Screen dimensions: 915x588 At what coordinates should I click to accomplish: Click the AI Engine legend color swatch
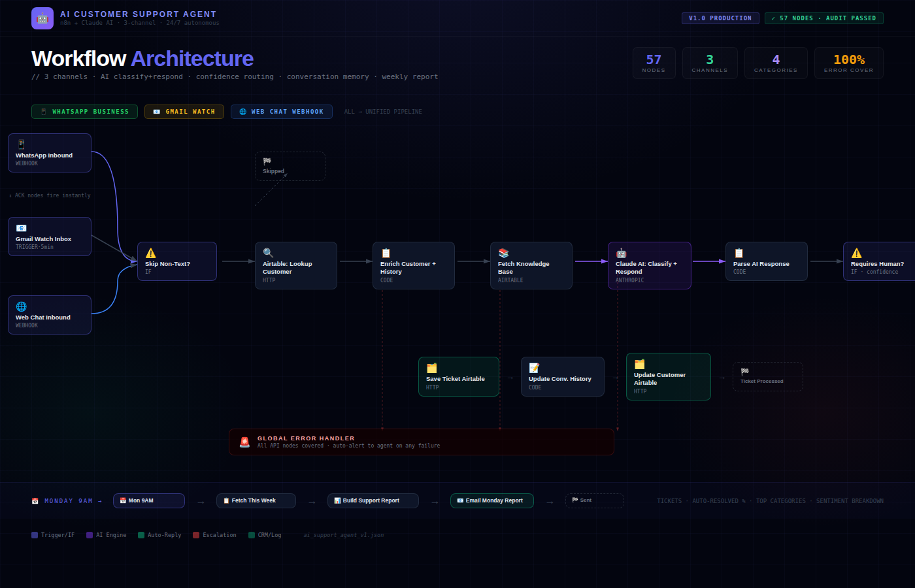coord(90,535)
